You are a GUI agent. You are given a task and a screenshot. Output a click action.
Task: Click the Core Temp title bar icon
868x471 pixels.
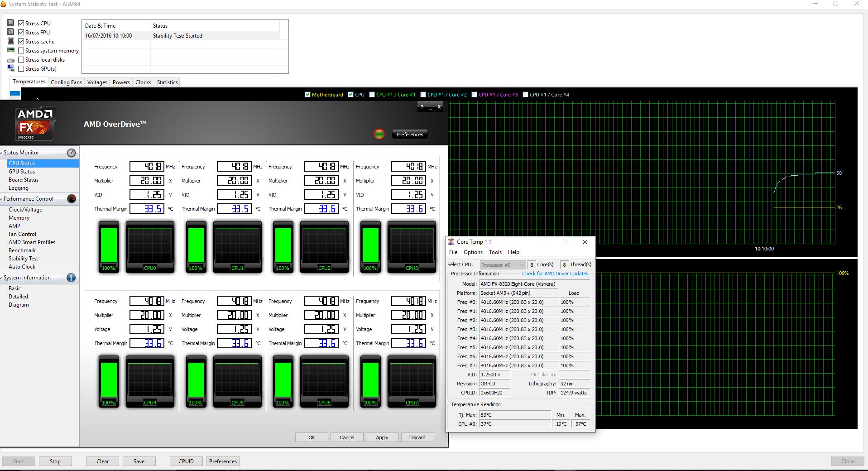451,242
